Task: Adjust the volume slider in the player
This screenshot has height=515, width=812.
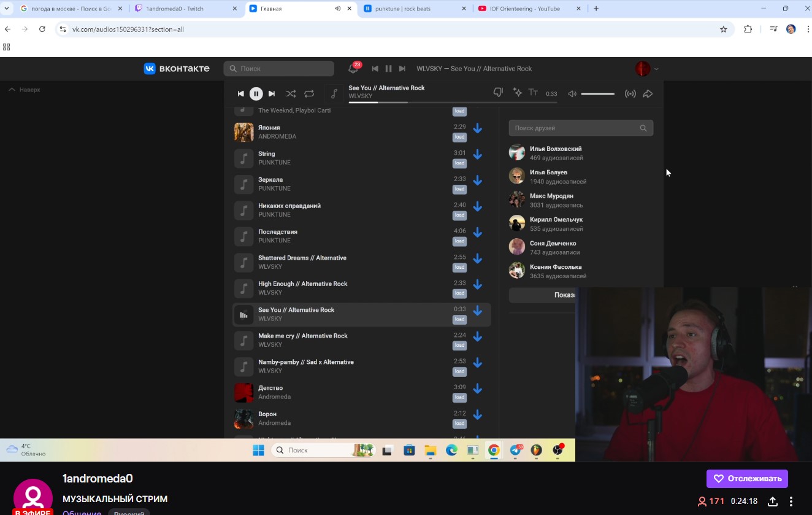Action: pyautogui.click(x=598, y=94)
